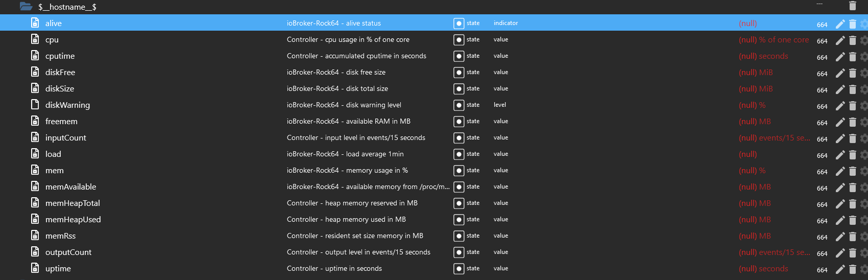Click the alive (null) value
The height and width of the screenshot is (280, 868).
[x=748, y=24]
